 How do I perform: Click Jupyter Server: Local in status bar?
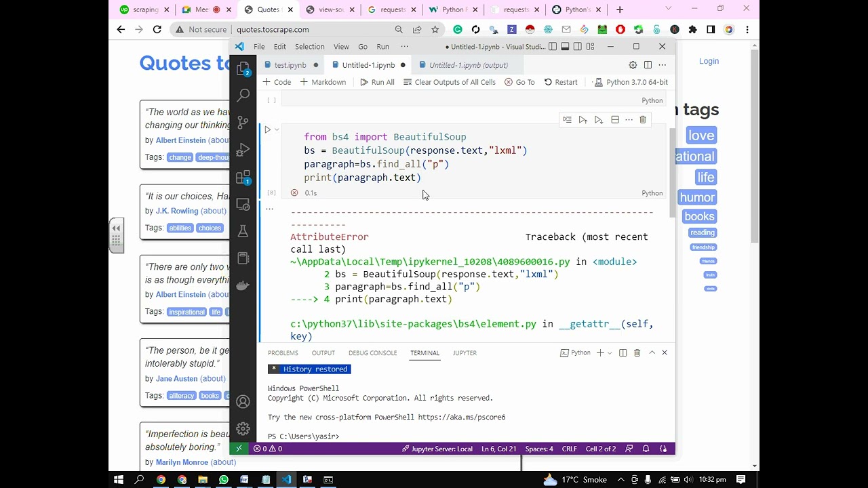(437, 449)
